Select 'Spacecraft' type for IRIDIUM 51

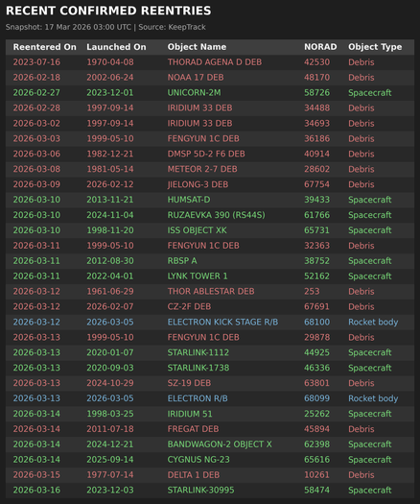point(370,414)
